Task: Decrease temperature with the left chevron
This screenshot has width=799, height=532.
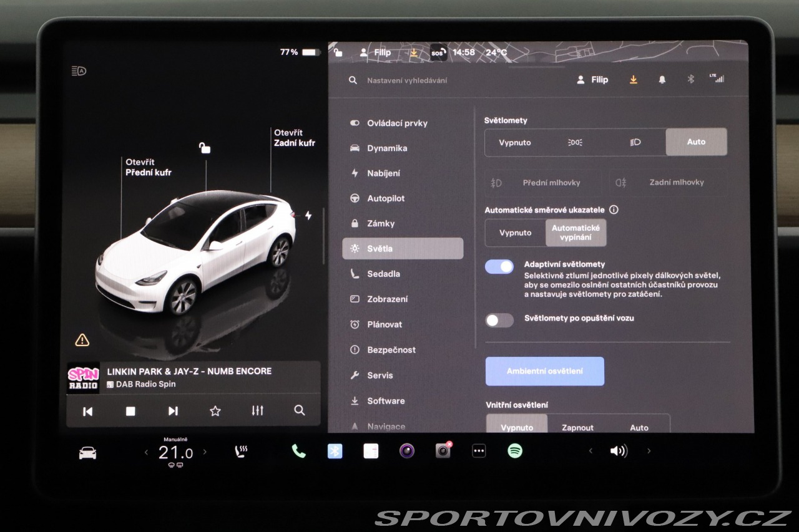Action: [x=147, y=452]
